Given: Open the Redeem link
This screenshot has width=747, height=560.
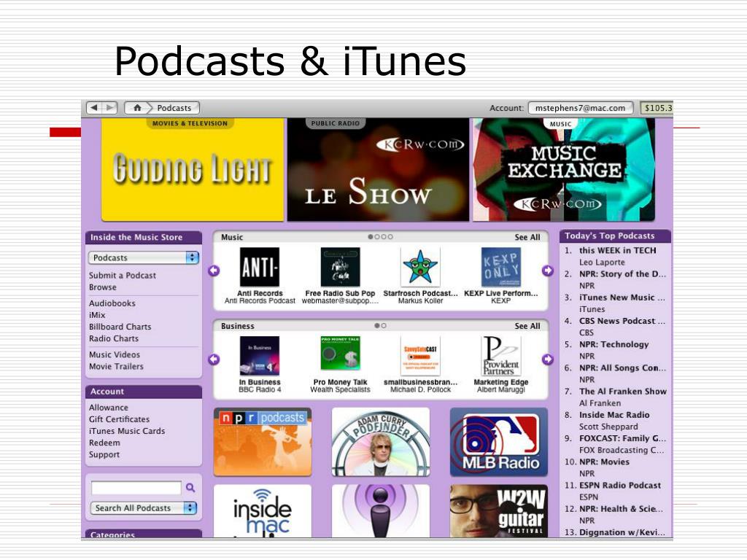Looking at the screenshot, I should [x=104, y=443].
